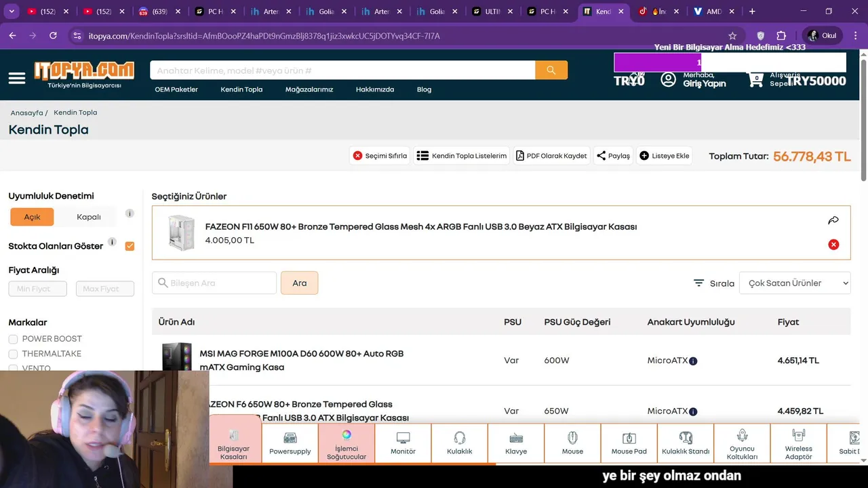Open Mağazalarımız menu item
The height and width of the screenshot is (488, 868).
pos(309,89)
